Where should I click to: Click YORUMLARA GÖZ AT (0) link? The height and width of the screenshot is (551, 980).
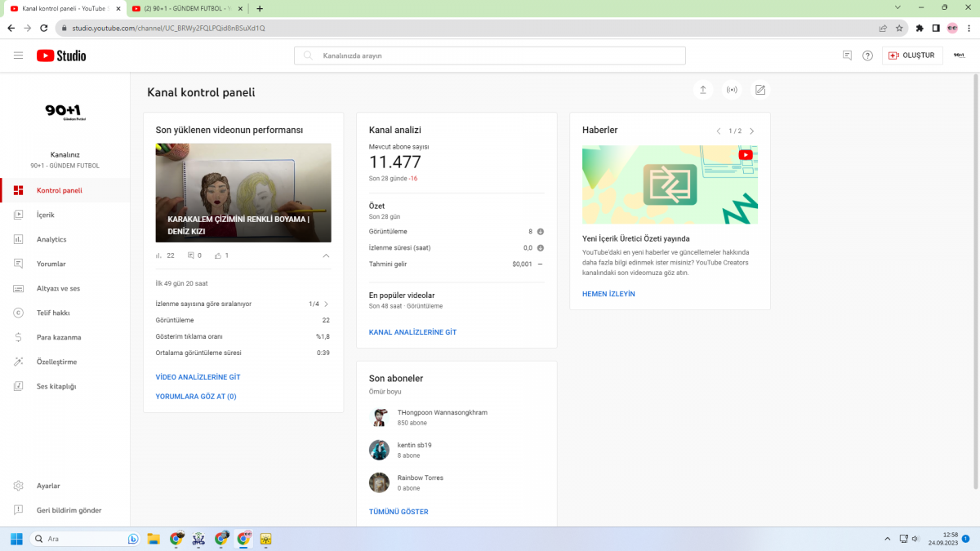click(x=196, y=396)
